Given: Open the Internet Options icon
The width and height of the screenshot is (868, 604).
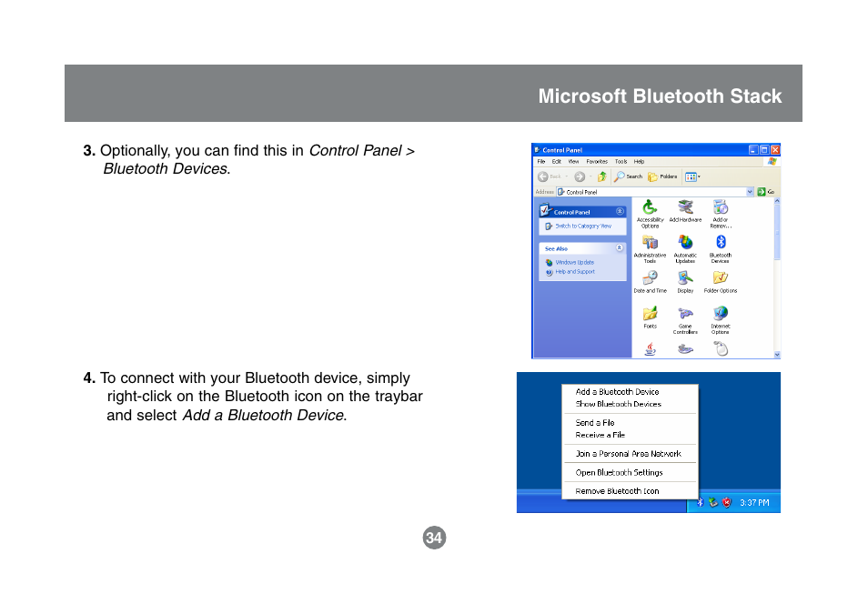Looking at the screenshot, I should pos(721,320).
